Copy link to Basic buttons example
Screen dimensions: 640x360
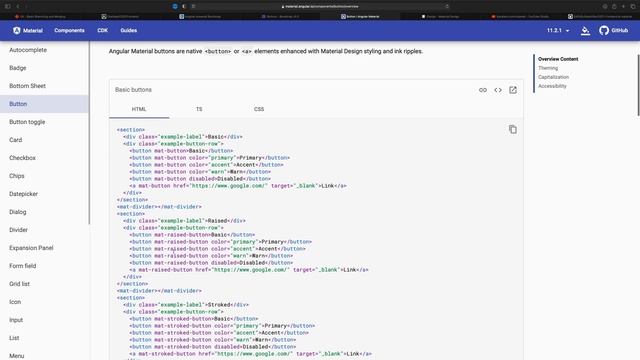click(x=482, y=90)
